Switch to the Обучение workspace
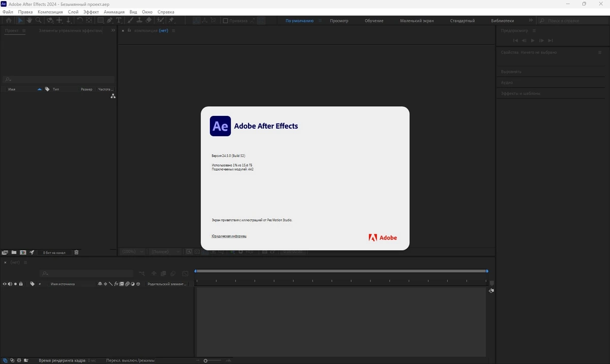 [x=374, y=21]
